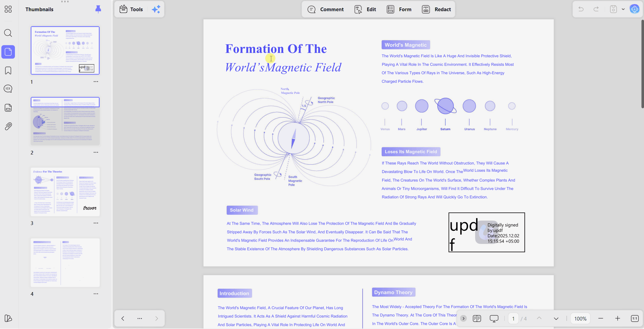Open page display layout options
The height and width of the screenshot is (329, 644).
pos(477,318)
